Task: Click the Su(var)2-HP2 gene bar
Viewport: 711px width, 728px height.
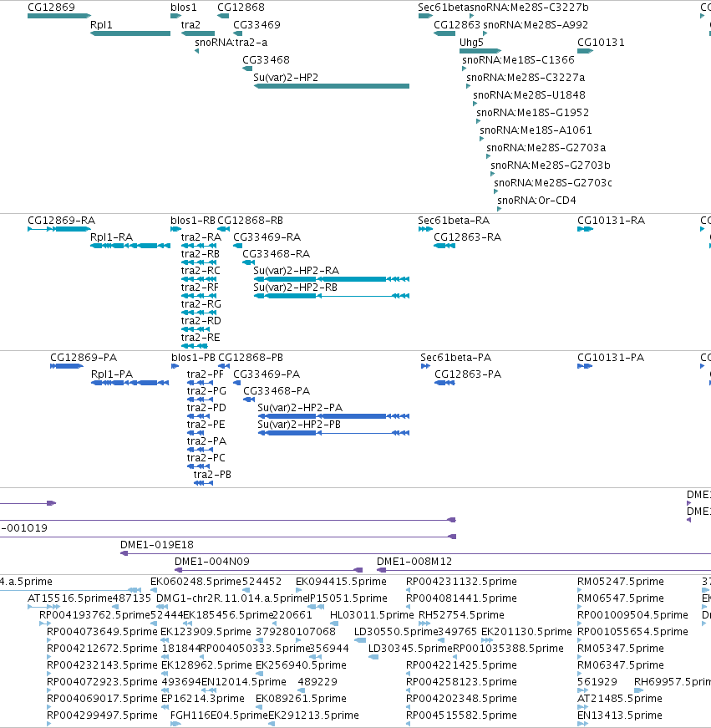Action: [x=332, y=86]
